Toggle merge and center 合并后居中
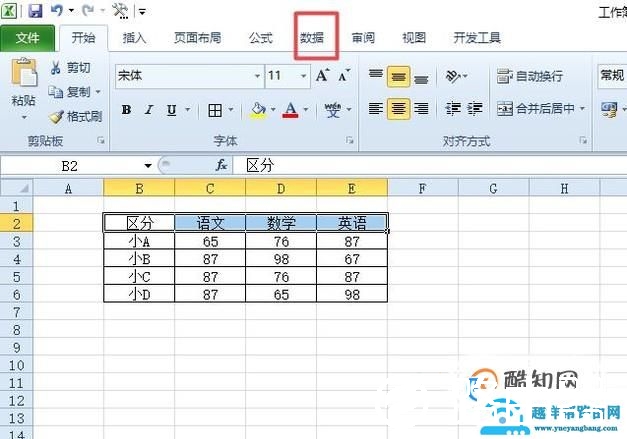 [536, 108]
